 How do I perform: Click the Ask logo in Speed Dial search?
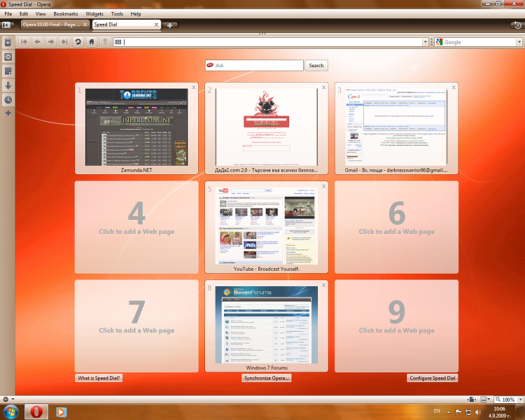pos(210,65)
